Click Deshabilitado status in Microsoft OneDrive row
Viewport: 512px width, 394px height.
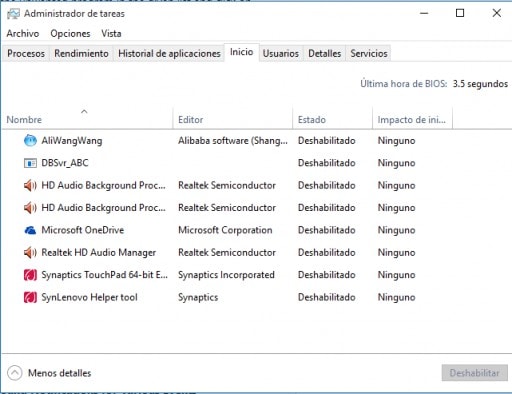[327, 230]
